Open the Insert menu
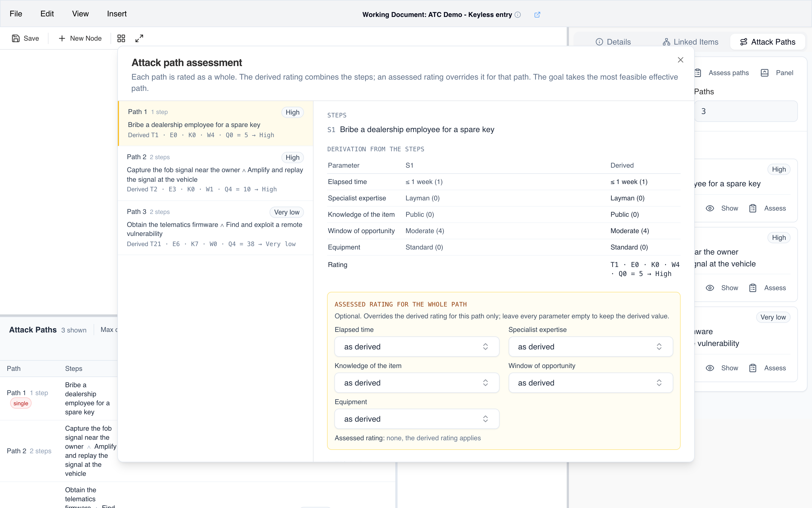 tap(117, 14)
